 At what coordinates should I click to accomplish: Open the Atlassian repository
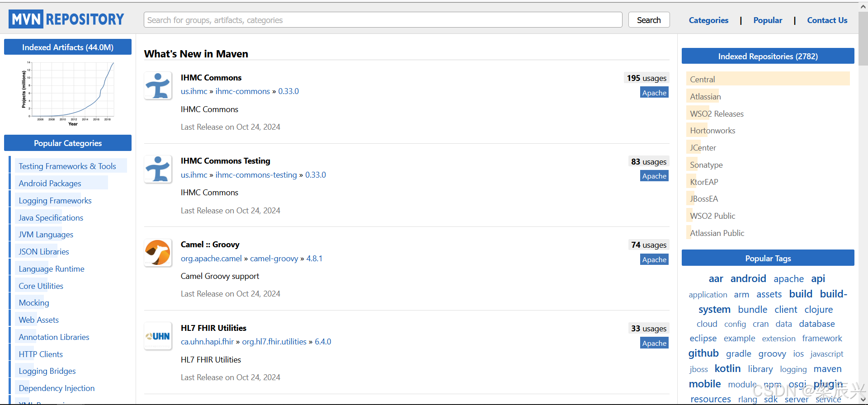[705, 97]
